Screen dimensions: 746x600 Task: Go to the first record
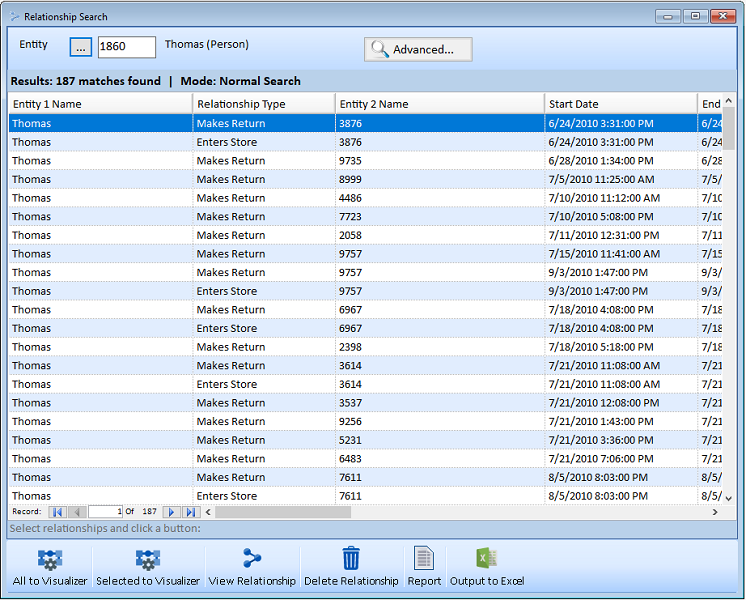tap(57, 512)
